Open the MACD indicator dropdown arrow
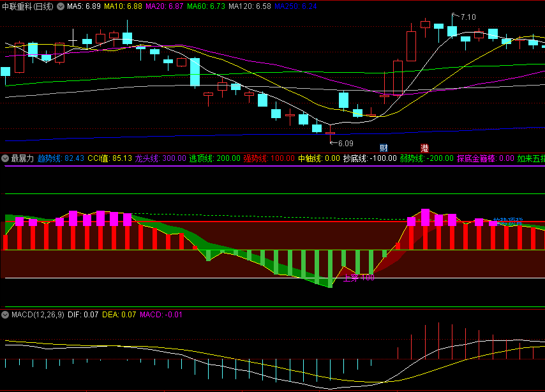This screenshot has height=392, width=545. pyautogui.click(x=5, y=315)
